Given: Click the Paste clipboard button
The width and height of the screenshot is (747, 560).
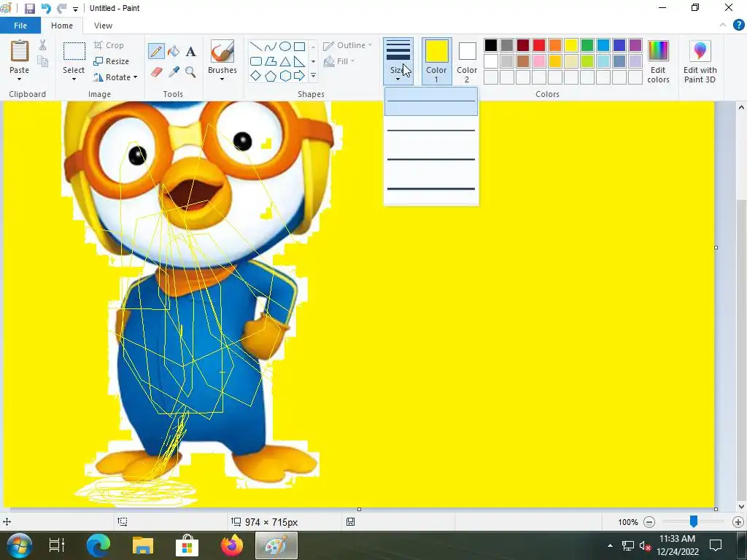Looking at the screenshot, I should [x=20, y=51].
